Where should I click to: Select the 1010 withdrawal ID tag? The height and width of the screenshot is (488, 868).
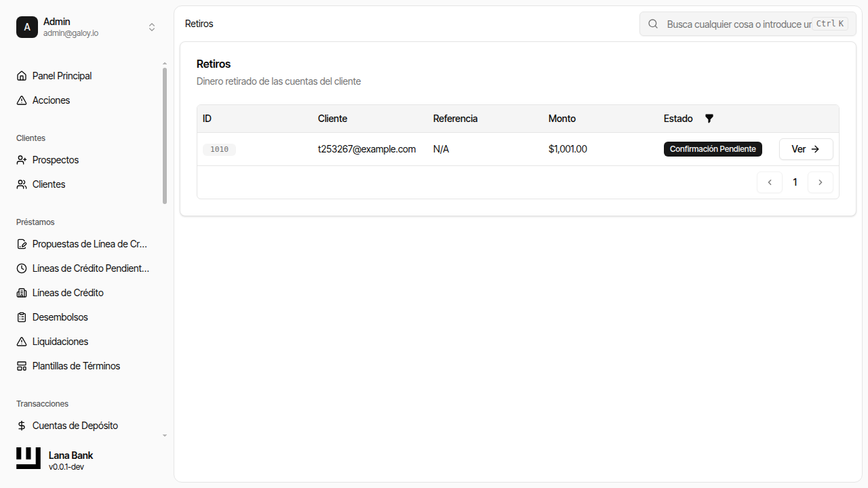(219, 149)
